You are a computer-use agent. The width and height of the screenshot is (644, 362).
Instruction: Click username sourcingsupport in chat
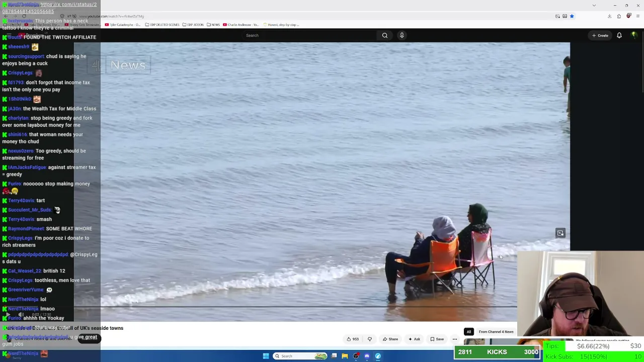pos(26,56)
